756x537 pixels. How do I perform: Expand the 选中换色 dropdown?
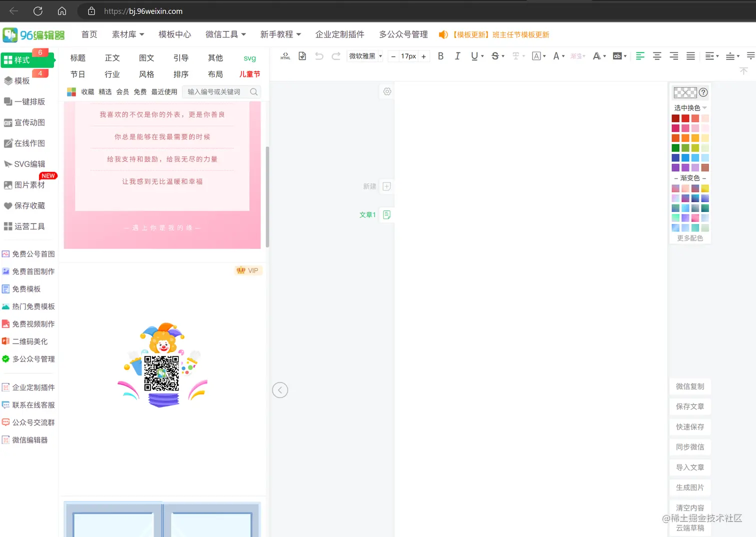coord(690,108)
